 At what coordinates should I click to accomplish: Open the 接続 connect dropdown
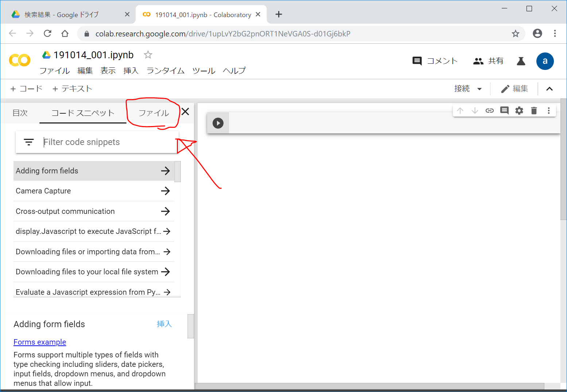point(468,89)
